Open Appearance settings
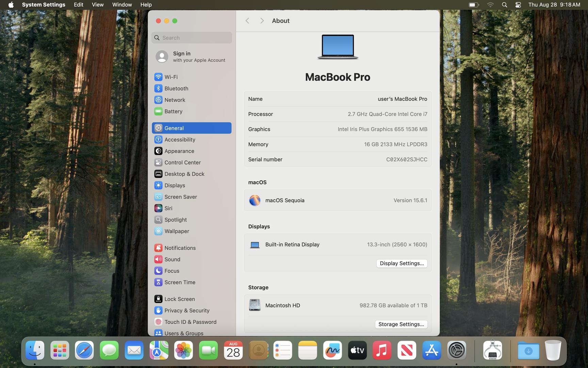This screenshot has height=368, width=588. [192, 151]
